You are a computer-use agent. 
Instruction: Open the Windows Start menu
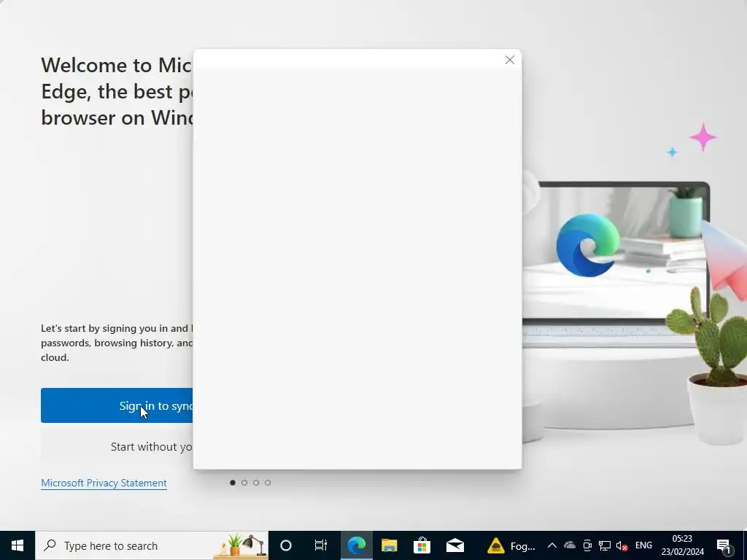click(x=18, y=545)
